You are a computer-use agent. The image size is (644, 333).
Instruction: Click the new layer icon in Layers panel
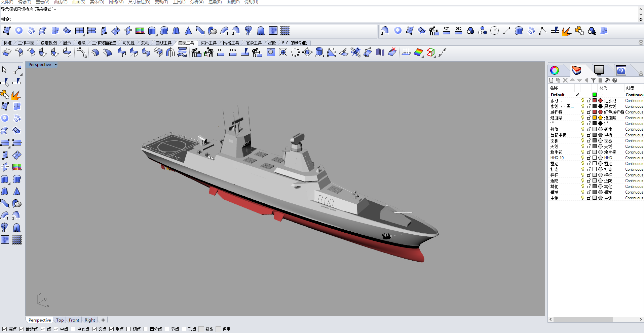point(551,80)
